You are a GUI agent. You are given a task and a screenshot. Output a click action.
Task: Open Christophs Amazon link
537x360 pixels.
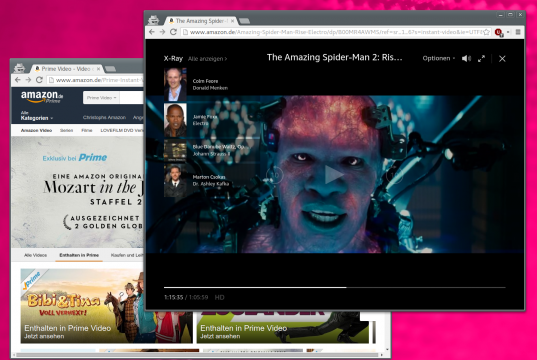[x=104, y=117]
